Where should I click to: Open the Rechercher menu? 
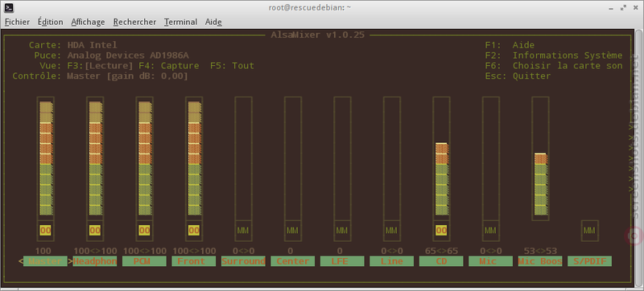coord(134,22)
